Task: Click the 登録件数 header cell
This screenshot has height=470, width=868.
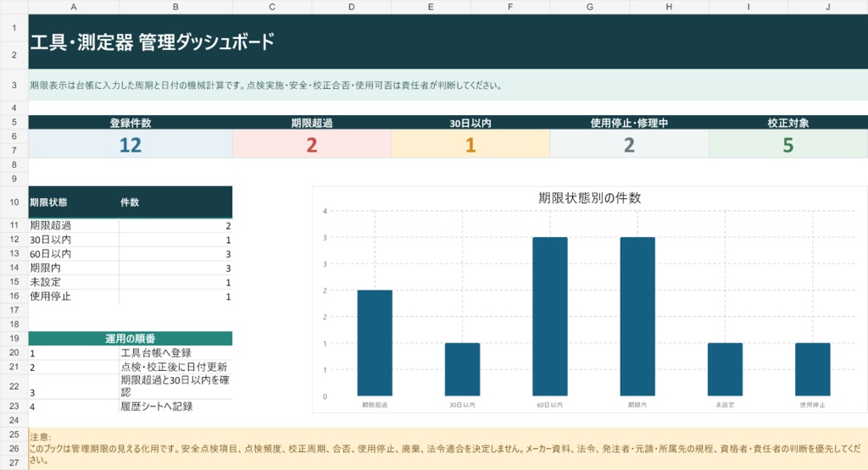Action: pos(130,122)
